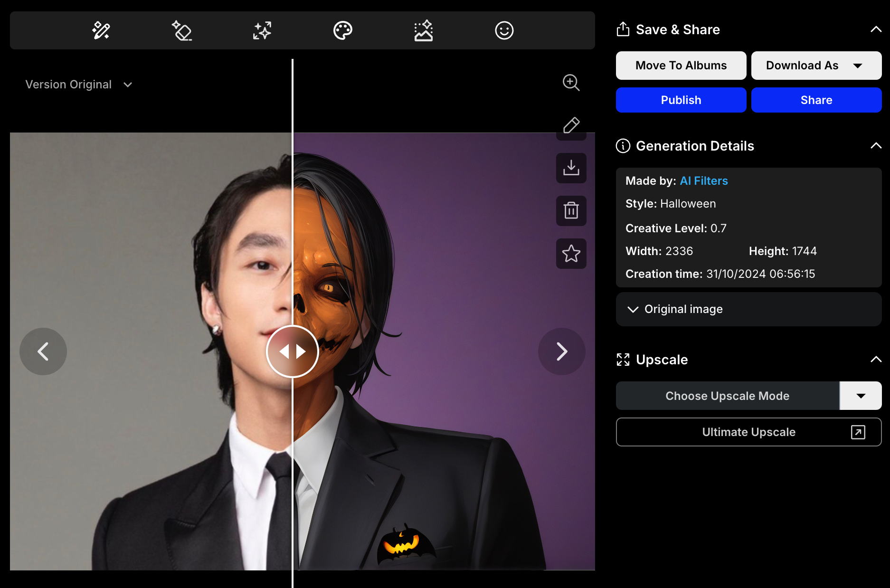Open the Version Original dropdown
890x588 pixels.
coord(79,85)
